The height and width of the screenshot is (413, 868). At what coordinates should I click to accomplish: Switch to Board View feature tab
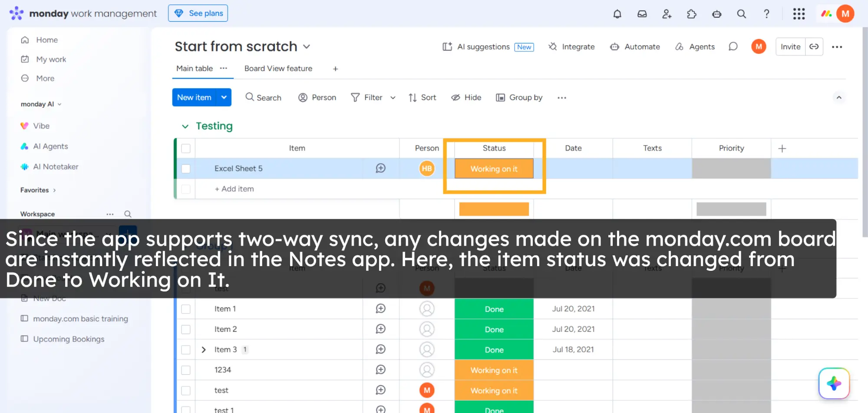(x=278, y=68)
